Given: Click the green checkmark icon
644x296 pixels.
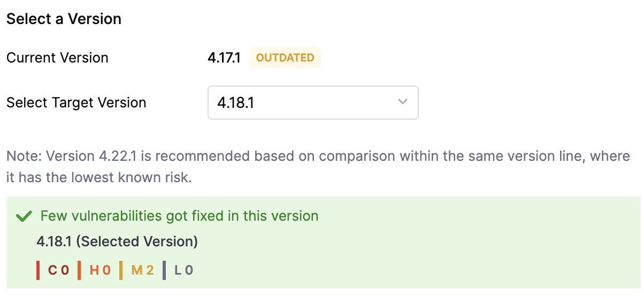Looking at the screenshot, I should 24,216.
